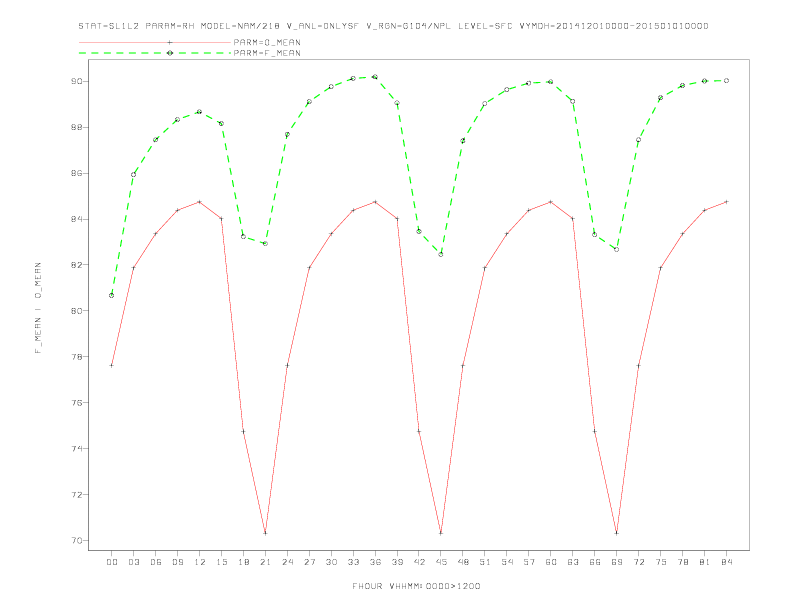
Task: Click x-axis tick label 45
Action: [441, 562]
